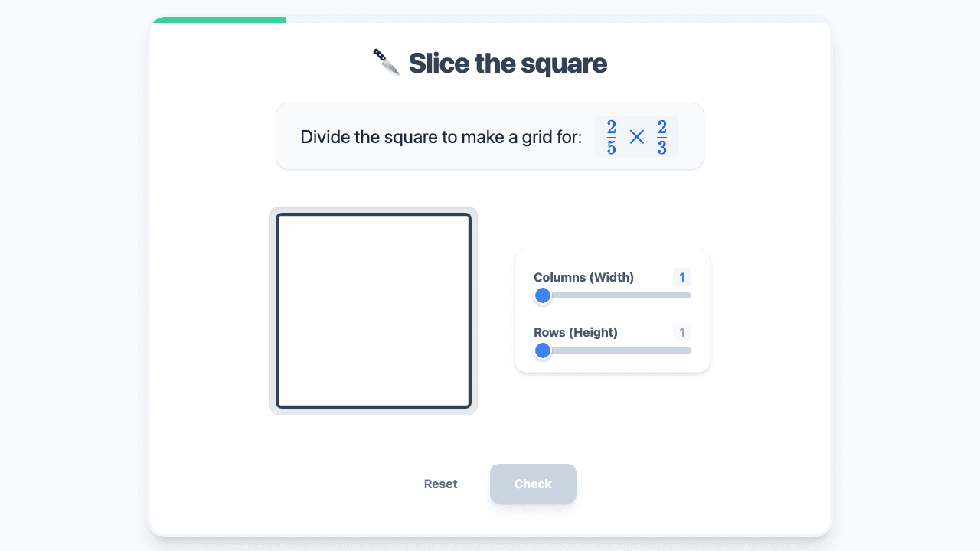Click the rows value badge showing 1

point(682,332)
